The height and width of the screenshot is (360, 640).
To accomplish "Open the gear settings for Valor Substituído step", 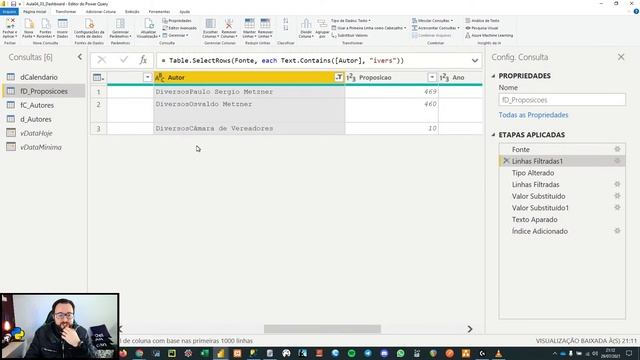I will pyautogui.click(x=617, y=196).
